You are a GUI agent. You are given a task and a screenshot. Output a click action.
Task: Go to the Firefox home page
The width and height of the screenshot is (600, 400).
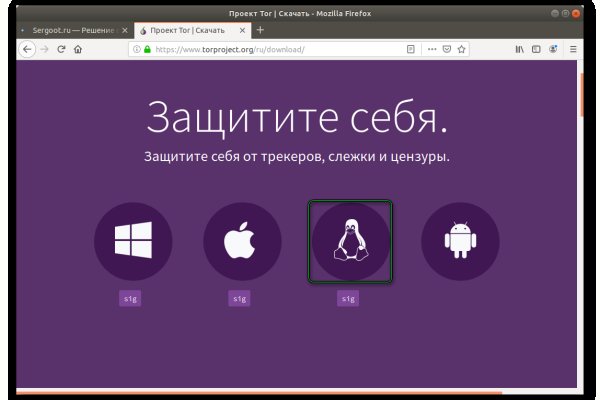[78, 49]
